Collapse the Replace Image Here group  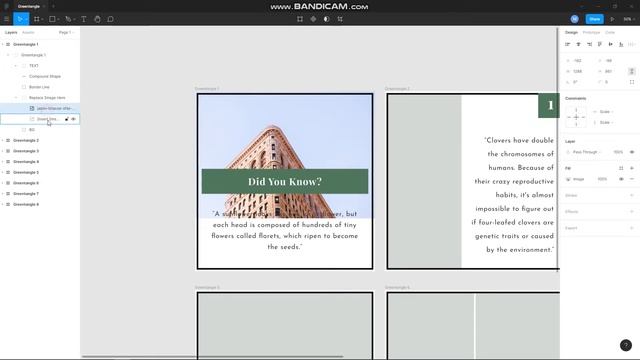[x=16, y=98]
